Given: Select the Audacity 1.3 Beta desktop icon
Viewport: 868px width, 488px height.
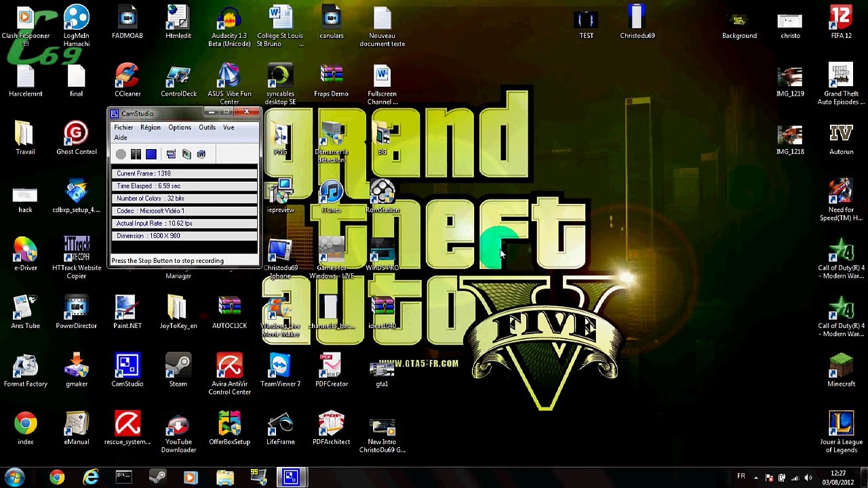Looking at the screenshot, I should 229,26.
